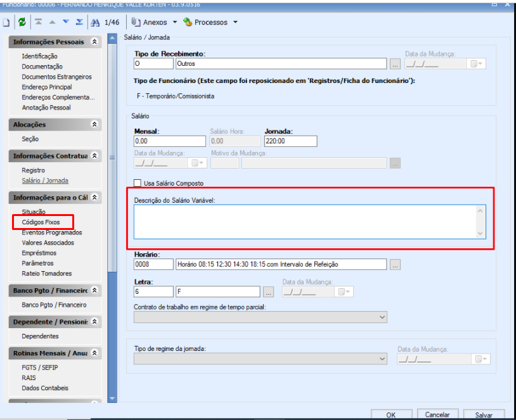Click scroll-down arrow in Descrição do Salário Variável

pyautogui.click(x=480, y=233)
